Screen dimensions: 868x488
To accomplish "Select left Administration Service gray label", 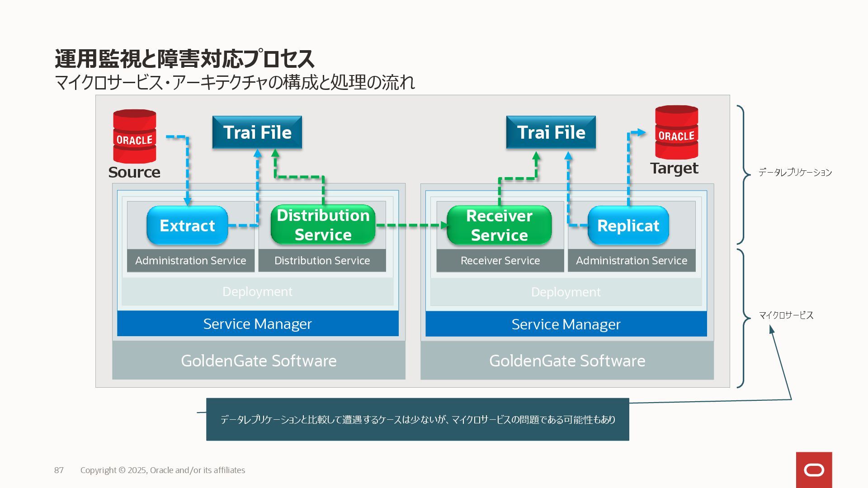I will click(x=190, y=261).
